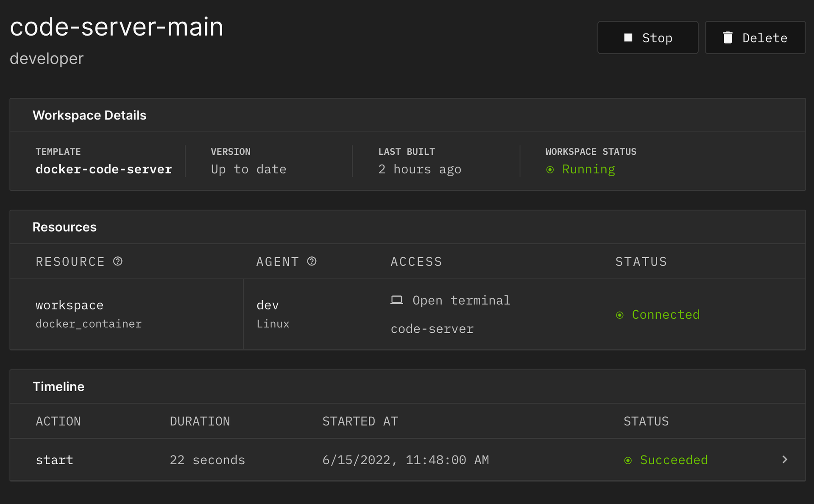Click the 'Up to date' version text
The width and height of the screenshot is (814, 504).
[248, 169]
